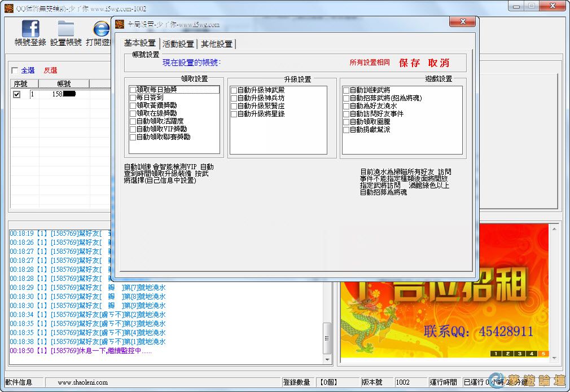Image resolution: width=570 pixels, height=392 pixels.
Task: Click the Facebook 帳號登錄 icon
Action: (30, 29)
